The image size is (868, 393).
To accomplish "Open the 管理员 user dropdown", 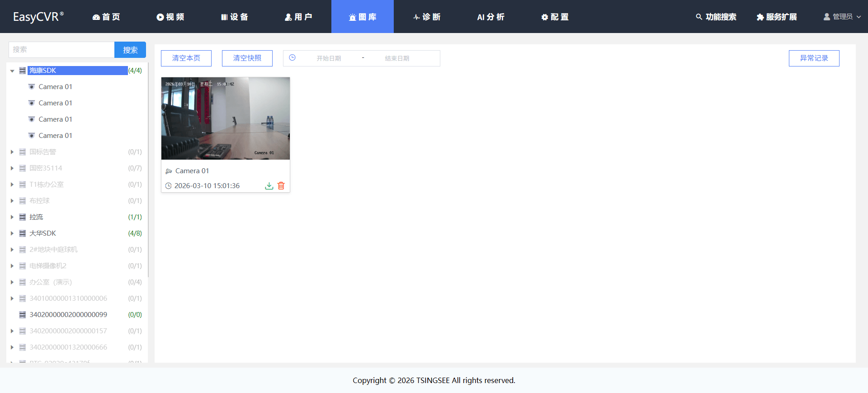I will (842, 17).
